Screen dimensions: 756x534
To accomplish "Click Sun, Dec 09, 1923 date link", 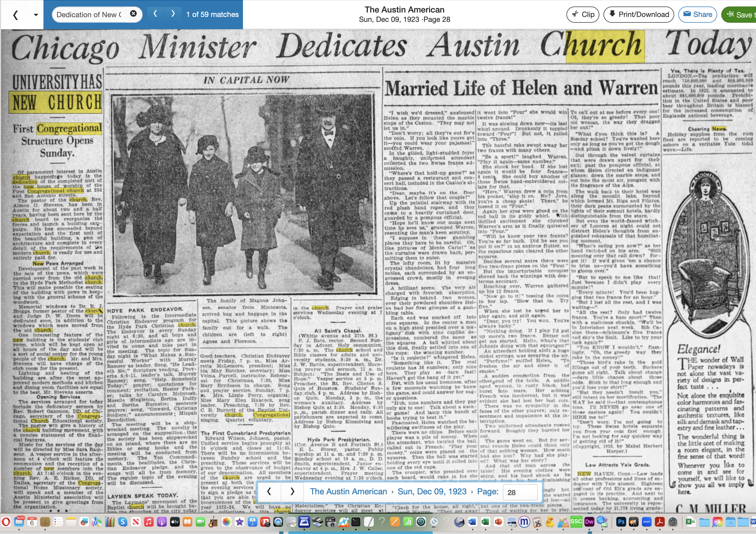I will [432, 491].
